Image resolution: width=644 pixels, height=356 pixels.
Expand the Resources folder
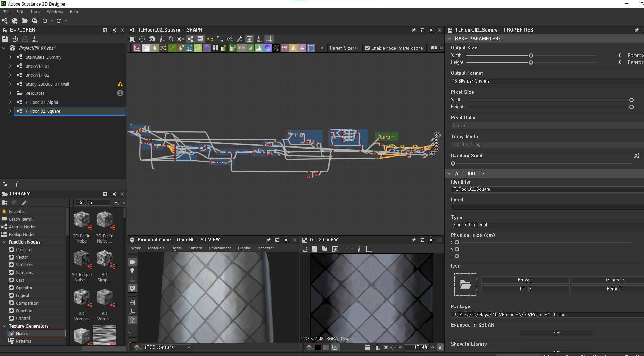click(10, 93)
